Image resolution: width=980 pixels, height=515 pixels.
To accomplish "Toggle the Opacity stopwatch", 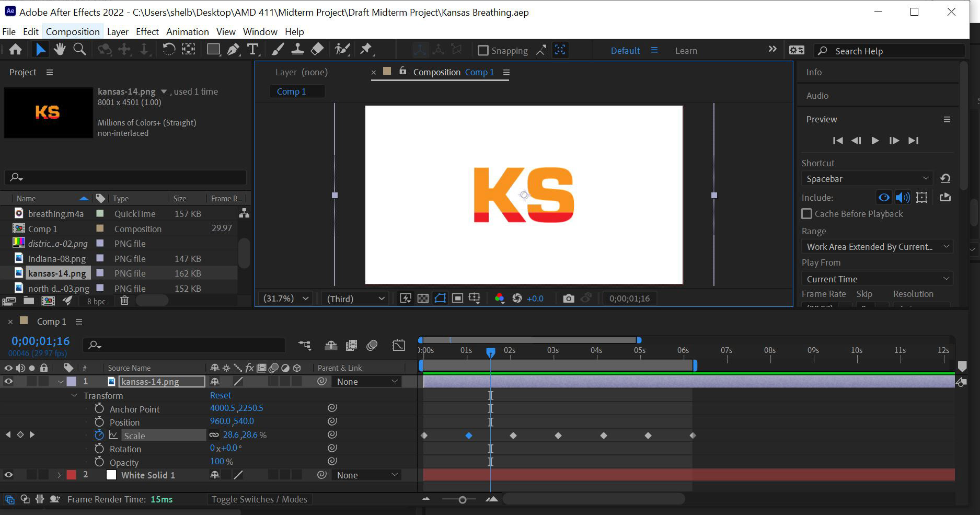I will click(99, 462).
